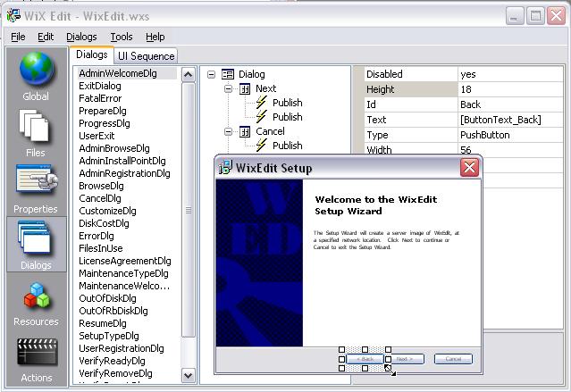Click the WiX Edit title bar icon
The image size is (571, 392).
13,16
